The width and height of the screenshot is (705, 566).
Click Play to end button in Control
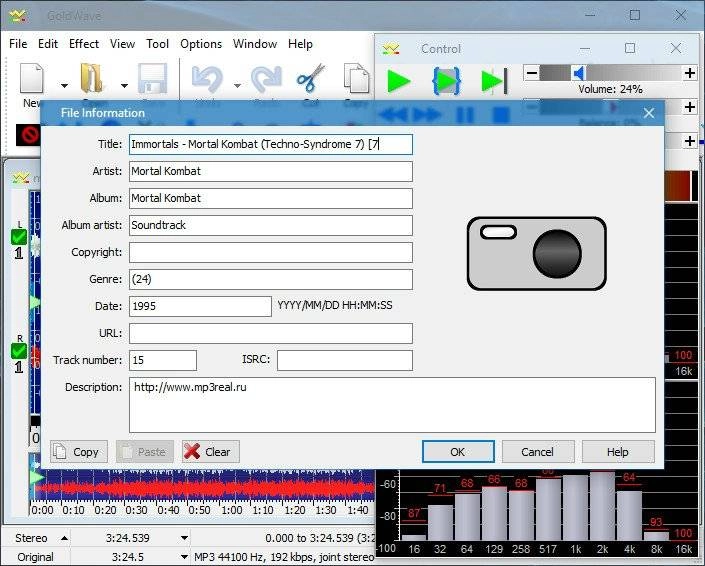coord(494,81)
